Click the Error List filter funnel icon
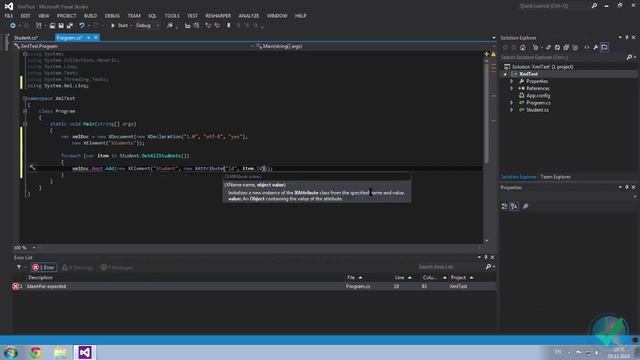640x360 pixels. pyautogui.click(x=19, y=267)
